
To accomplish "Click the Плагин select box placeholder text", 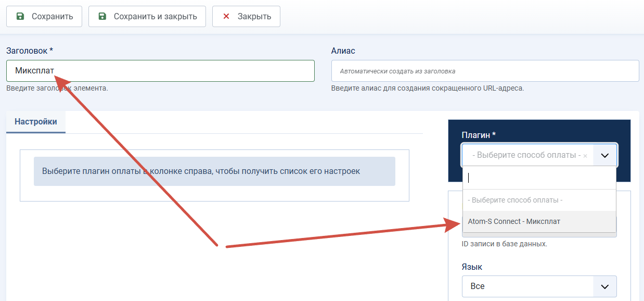I will 526,155.
